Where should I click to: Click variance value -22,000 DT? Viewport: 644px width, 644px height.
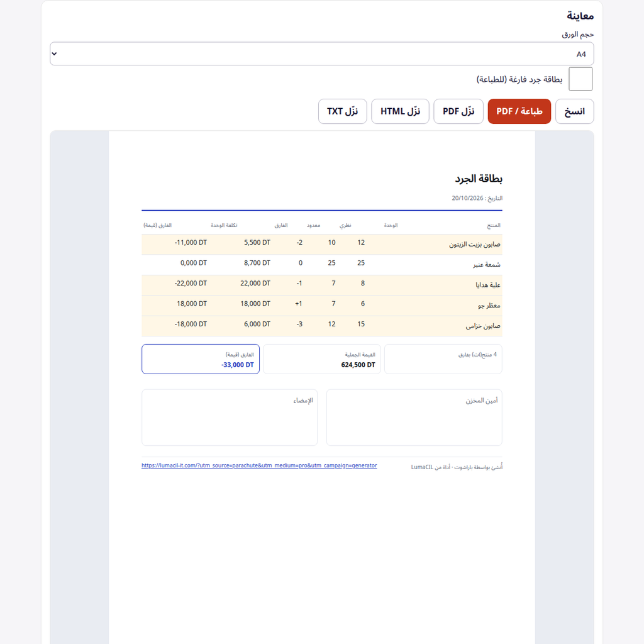coord(191,284)
